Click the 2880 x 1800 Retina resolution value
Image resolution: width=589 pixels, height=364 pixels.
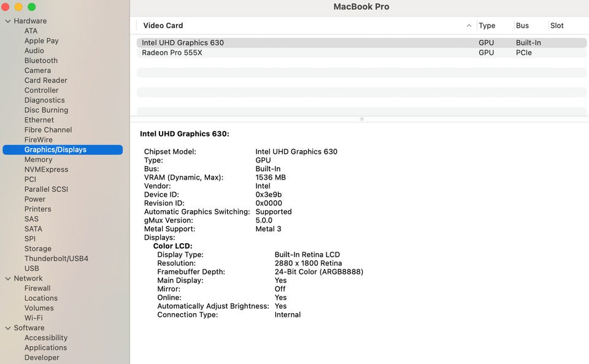pyautogui.click(x=308, y=263)
